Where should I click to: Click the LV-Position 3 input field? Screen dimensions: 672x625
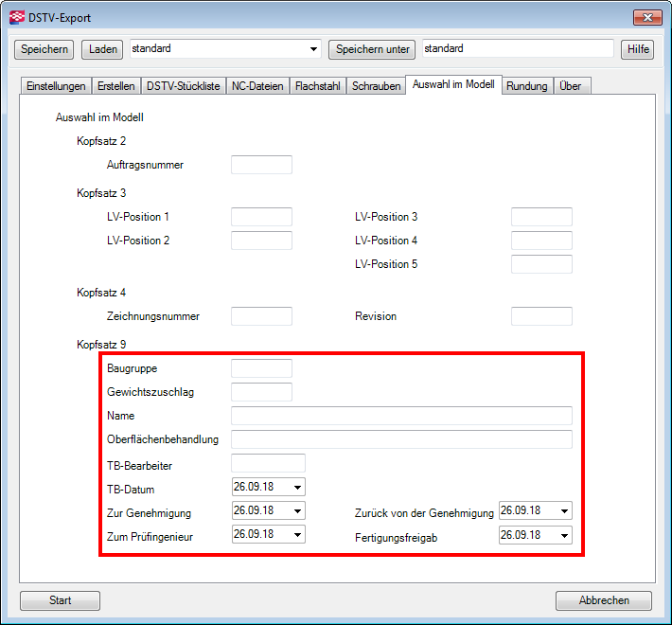click(x=541, y=217)
